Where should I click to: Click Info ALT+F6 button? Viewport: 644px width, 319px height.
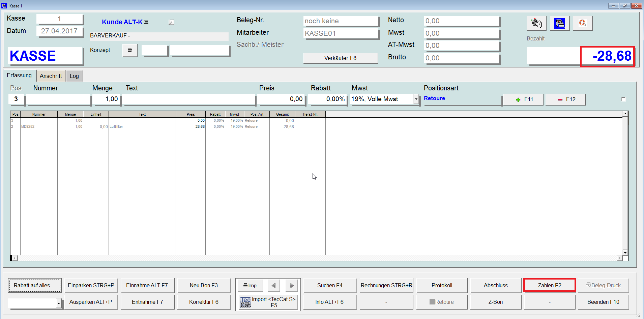pyautogui.click(x=330, y=302)
